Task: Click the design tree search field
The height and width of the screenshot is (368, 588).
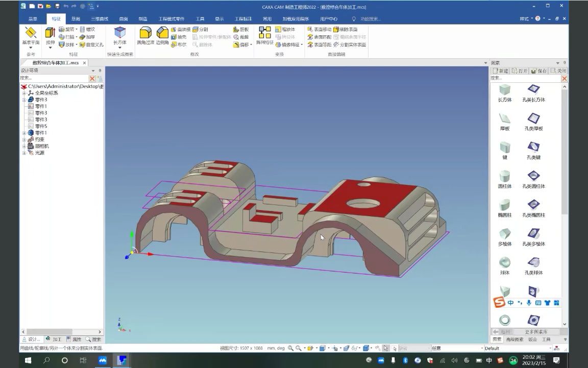Action: pos(54,78)
